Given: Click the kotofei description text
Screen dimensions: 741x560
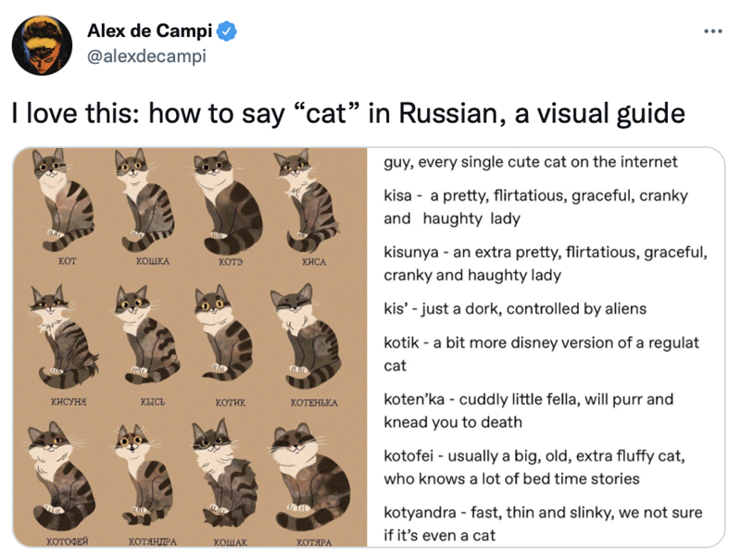Looking at the screenshot, I should (535, 467).
